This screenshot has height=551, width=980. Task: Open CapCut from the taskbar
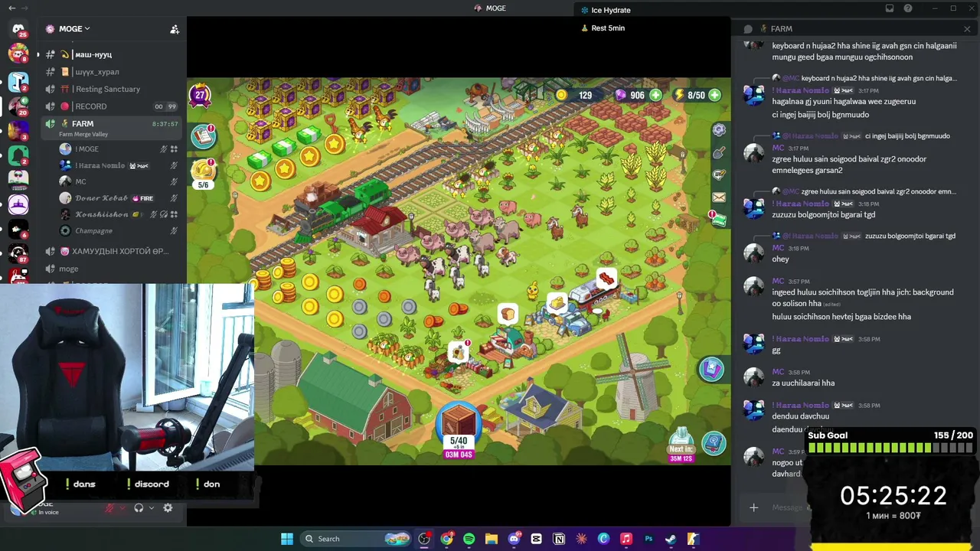pyautogui.click(x=536, y=539)
